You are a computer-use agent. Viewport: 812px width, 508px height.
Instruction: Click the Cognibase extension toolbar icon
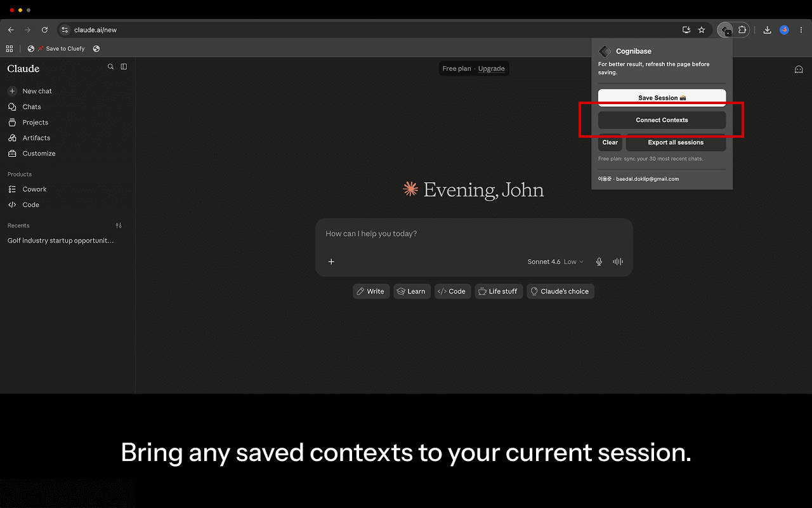click(726, 30)
